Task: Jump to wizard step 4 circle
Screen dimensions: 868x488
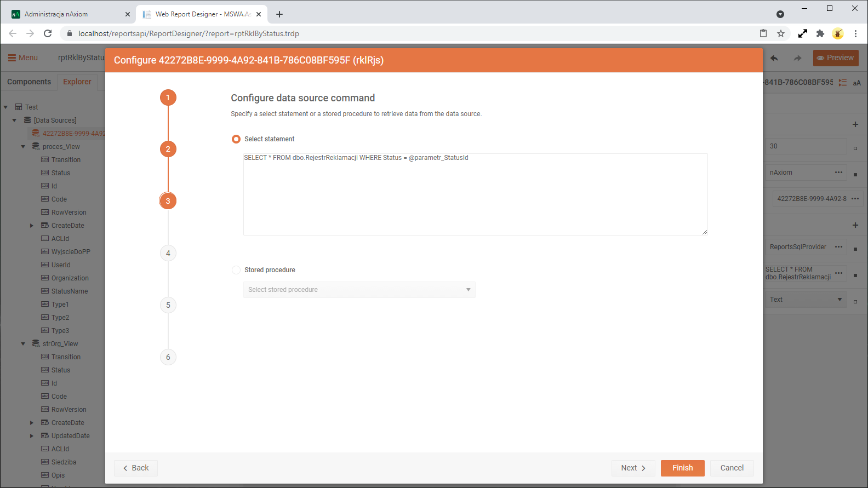Action: pos(168,253)
